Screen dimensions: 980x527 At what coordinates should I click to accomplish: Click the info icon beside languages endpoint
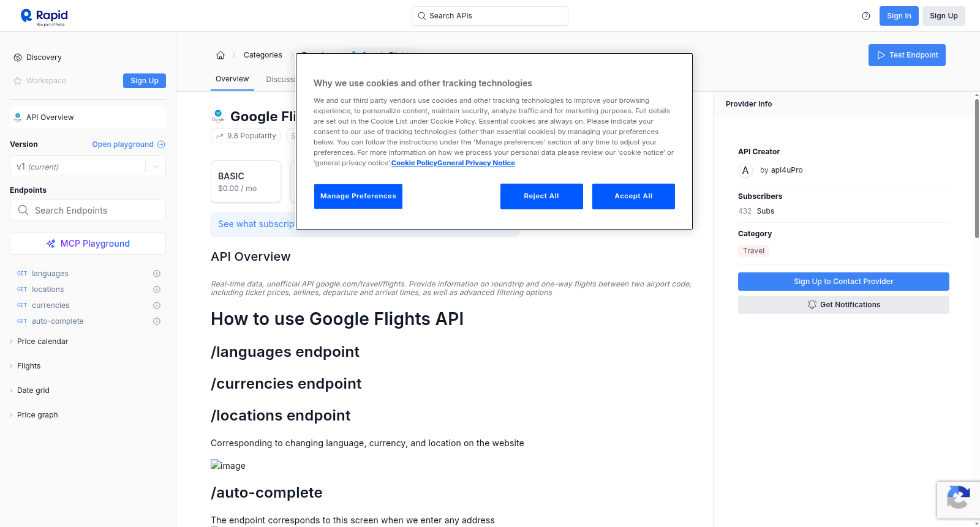pos(157,274)
